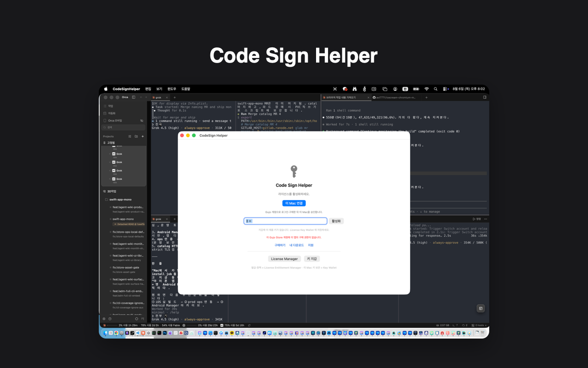588x368 pixels.
Task: Click the round button at Orca bottom-right
Action: [481, 308]
